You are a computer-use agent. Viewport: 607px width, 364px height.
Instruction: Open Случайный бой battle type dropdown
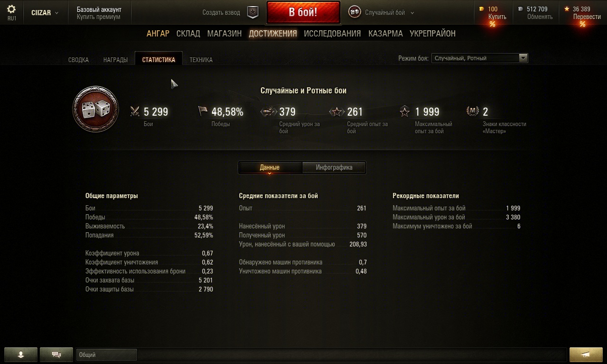[x=381, y=13]
